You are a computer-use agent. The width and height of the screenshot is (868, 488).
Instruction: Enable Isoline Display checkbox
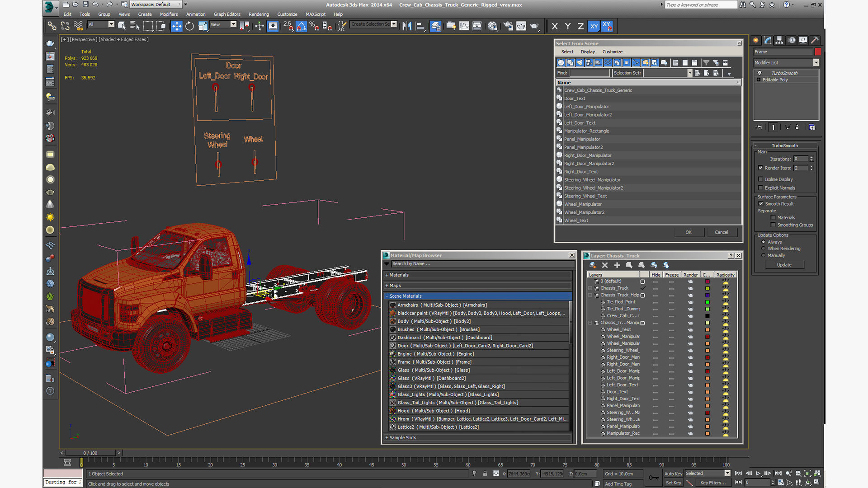click(x=760, y=179)
